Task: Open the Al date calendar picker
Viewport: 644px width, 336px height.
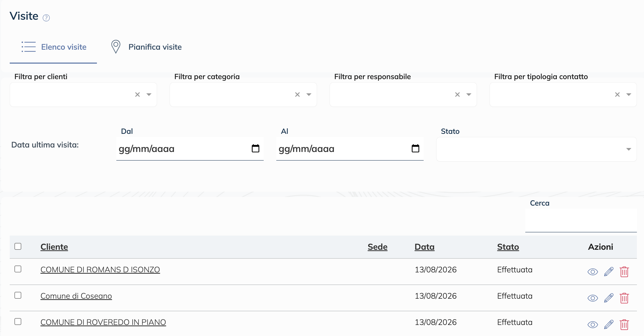Action: (x=416, y=149)
